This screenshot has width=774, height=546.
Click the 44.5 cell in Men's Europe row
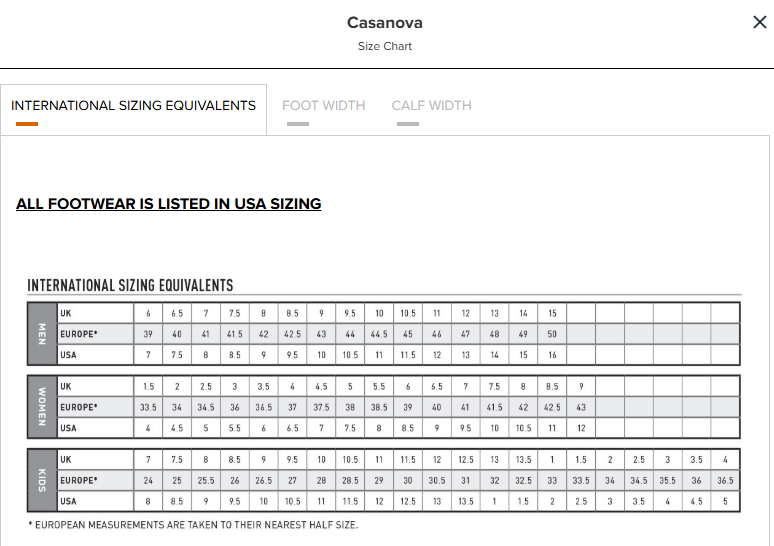click(x=379, y=334)
